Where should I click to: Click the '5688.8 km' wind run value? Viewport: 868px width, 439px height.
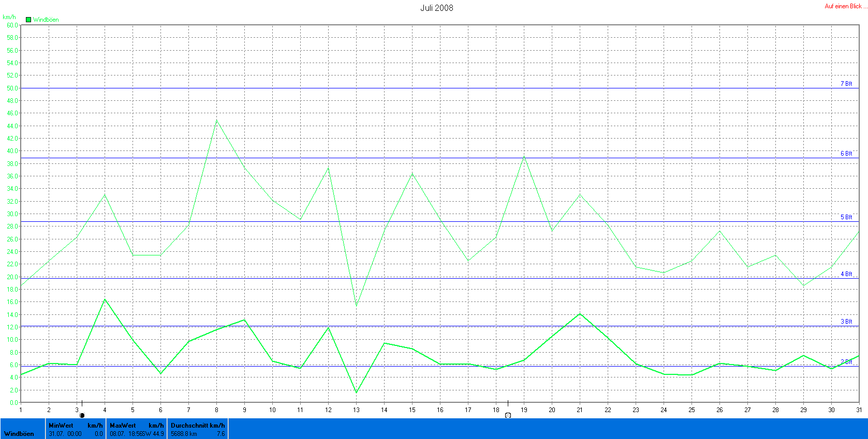click(184, 434)
